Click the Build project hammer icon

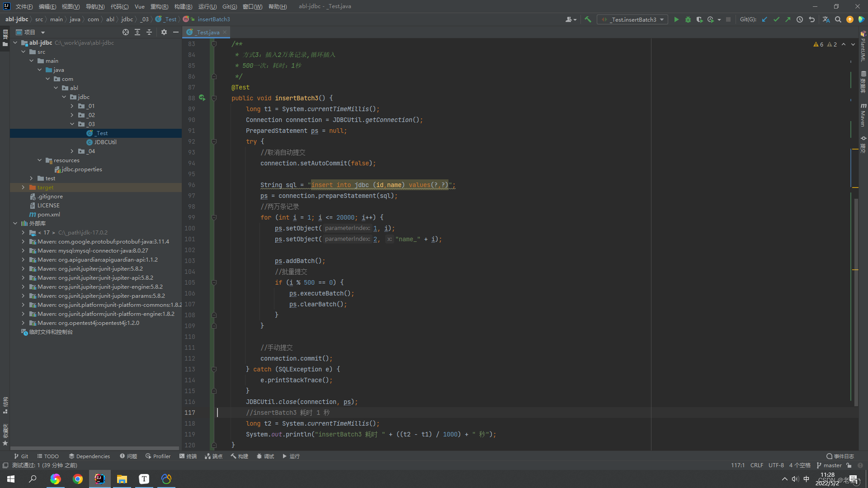pos(588,19)
